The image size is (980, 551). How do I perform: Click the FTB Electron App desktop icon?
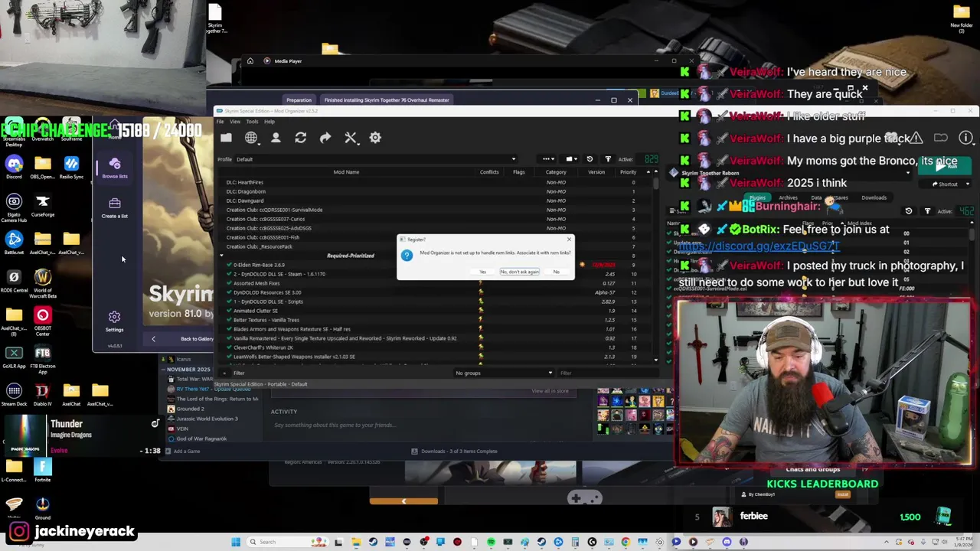[43, 358]
